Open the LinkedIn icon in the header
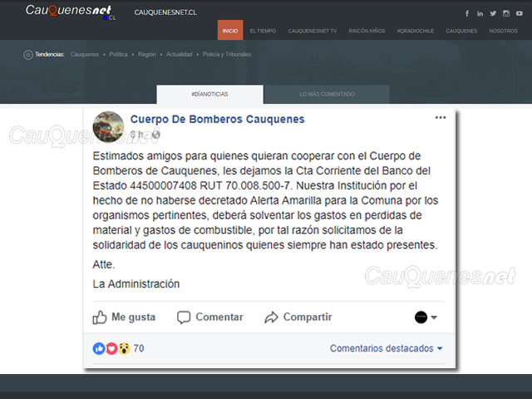532x399 pixels. tap(480, 13)
